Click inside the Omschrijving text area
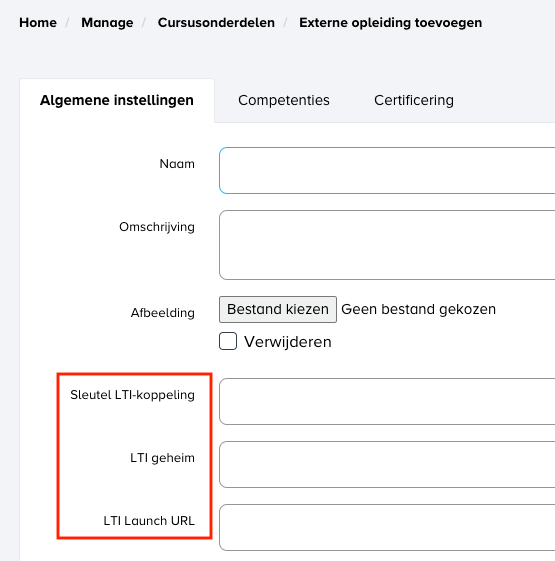Viewport: 555px width, 561px height. click(387, 245)
